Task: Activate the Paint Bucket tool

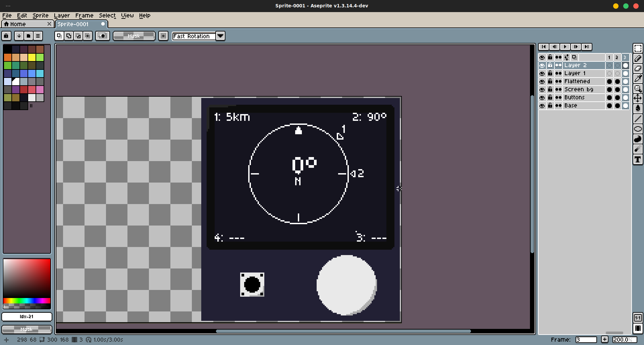Action: click(x=638, y=108)
